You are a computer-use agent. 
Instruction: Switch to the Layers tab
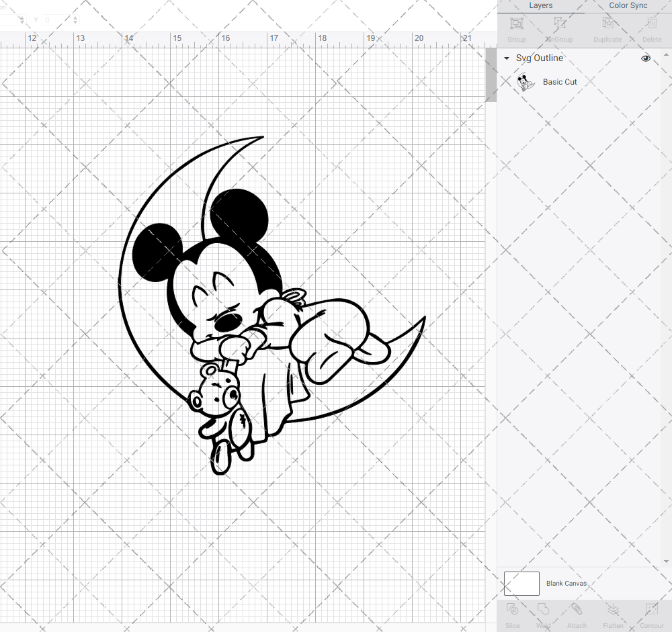click(x=540, y=5)
